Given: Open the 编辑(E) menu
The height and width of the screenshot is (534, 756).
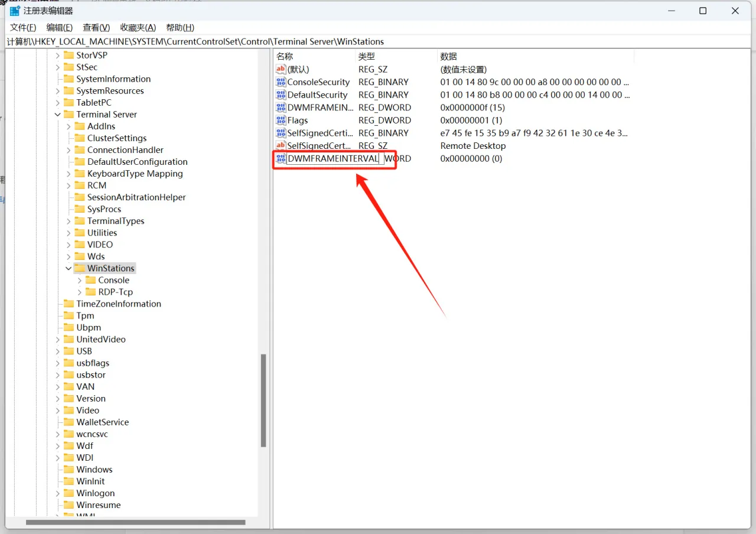Looking at the screenshot, I should tap(59, 28).
